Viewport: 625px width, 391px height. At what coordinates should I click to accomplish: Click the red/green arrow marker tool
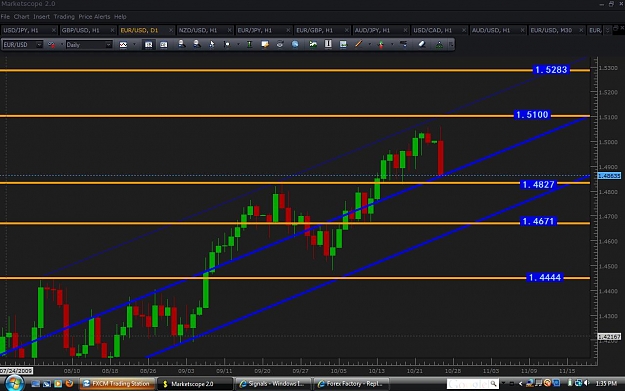381,45
